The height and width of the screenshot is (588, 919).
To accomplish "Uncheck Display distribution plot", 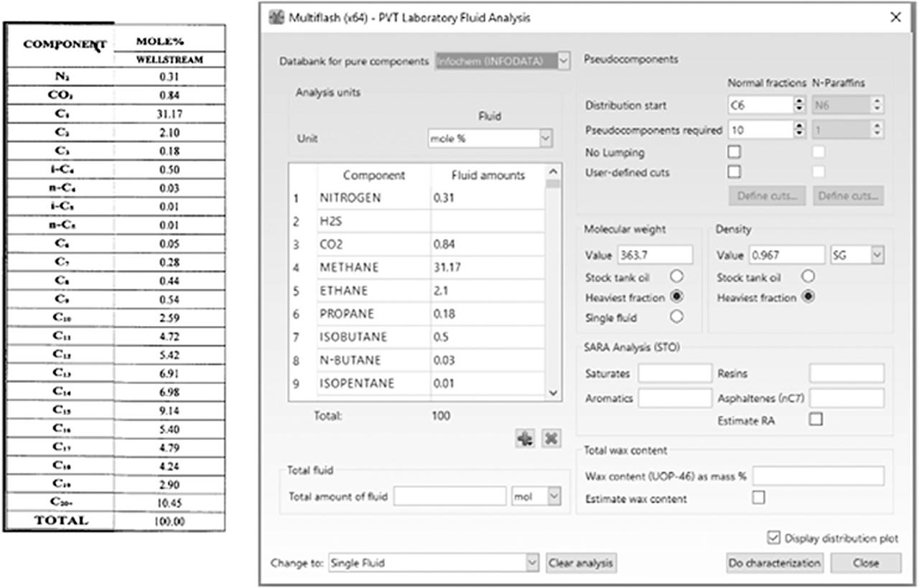I will pyautogui.click(x=773, y=538).
